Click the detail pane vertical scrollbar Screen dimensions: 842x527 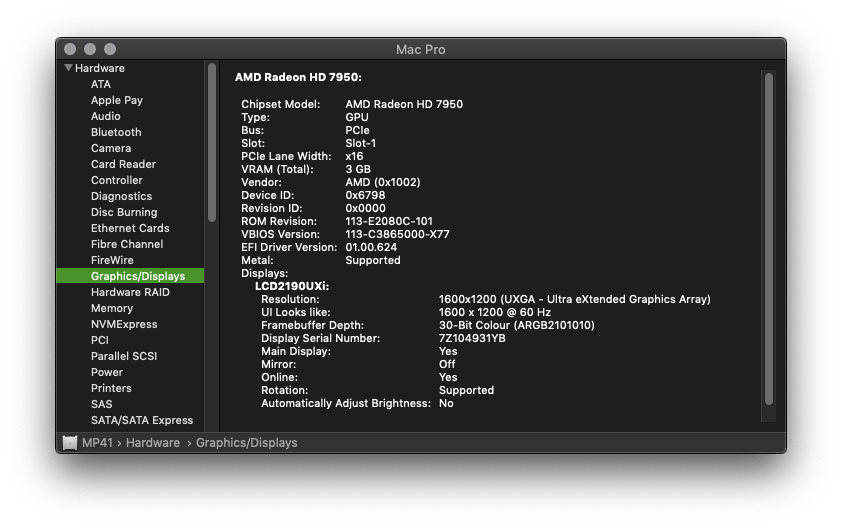click(768, 239)
